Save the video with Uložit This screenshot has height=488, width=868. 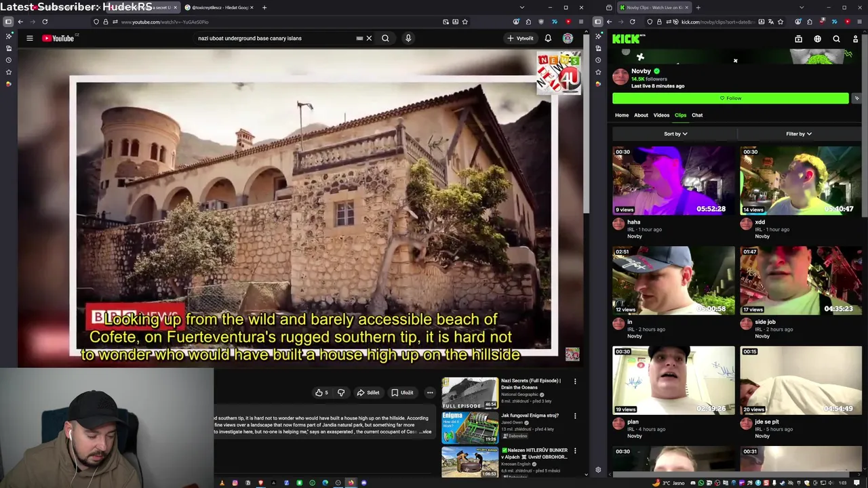[x=402, y=392]
